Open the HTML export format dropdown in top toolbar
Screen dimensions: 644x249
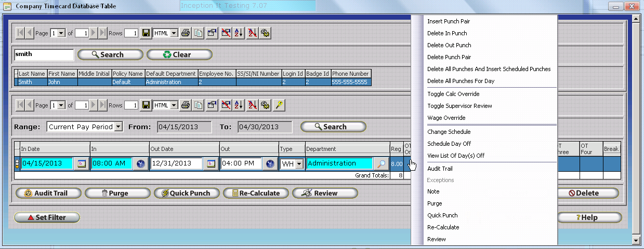point(174,33)
